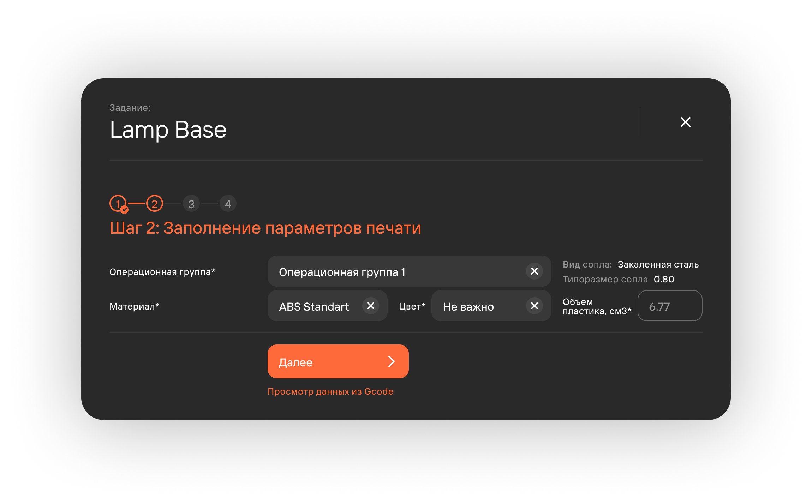Click the Материал* label
This screenshot has height=504, width=812.
[135, 306]
